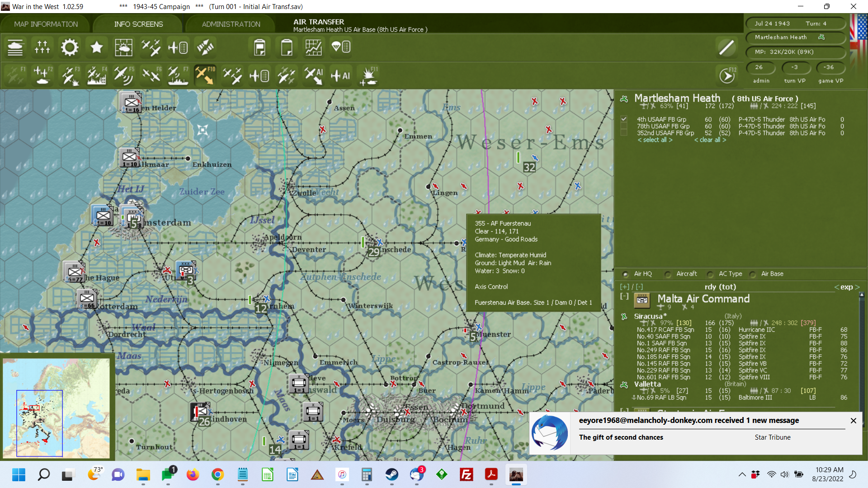This screenshot has width=868, height=488.
Task: Open the parachute airborne list icon
Action: pyautogui.click(x=341, y=47)
